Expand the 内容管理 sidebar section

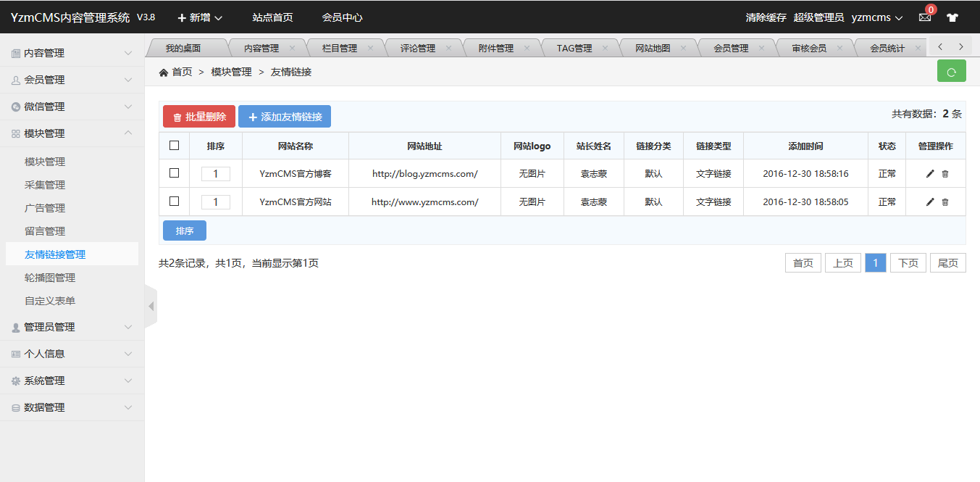[x=72, y=53]
